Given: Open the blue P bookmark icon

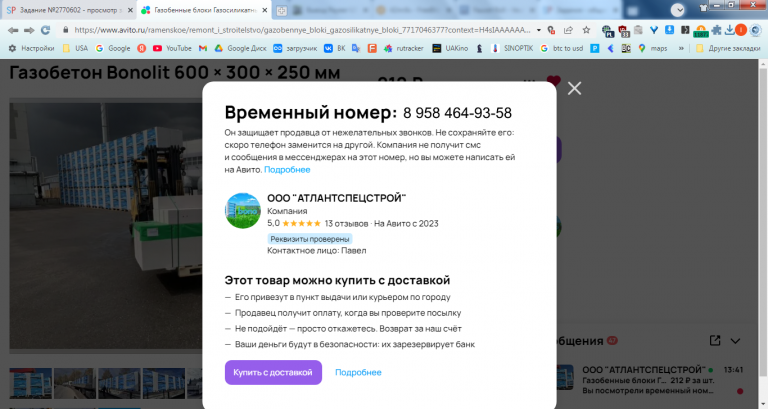Looking at the screenshot, I should click(594, 48).
